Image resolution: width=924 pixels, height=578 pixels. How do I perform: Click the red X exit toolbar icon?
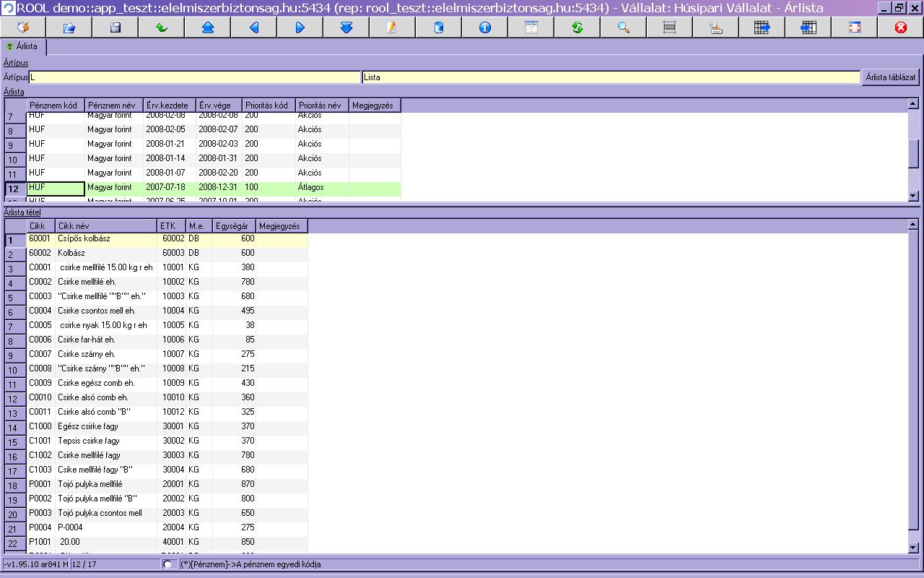[900, 27]
